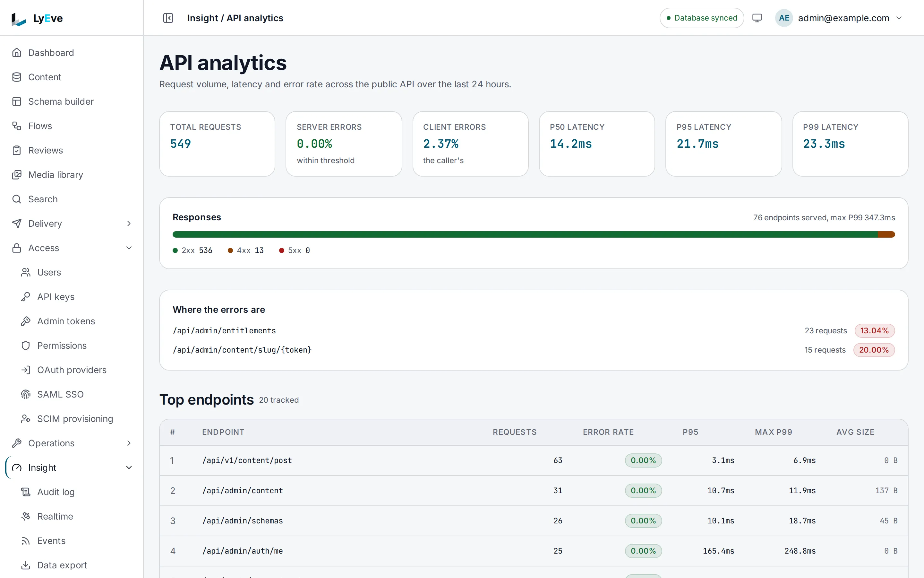Click the API keys key icon
Viewport: 924px width, 578px height.
click(26, 297)
